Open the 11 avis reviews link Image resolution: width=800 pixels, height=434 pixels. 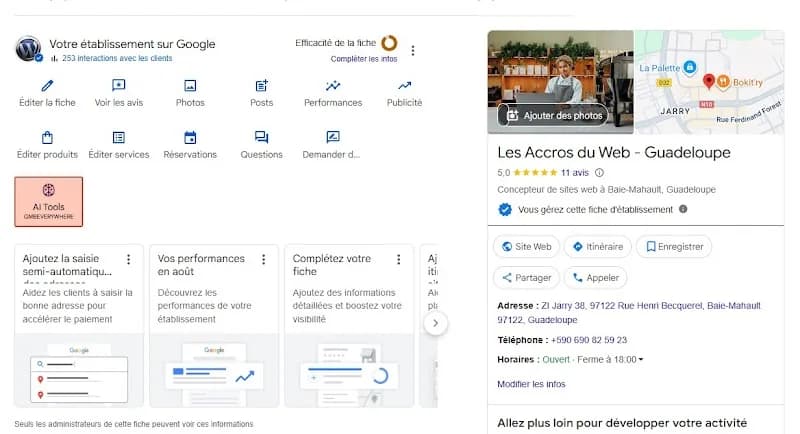(x=574, y=173)
